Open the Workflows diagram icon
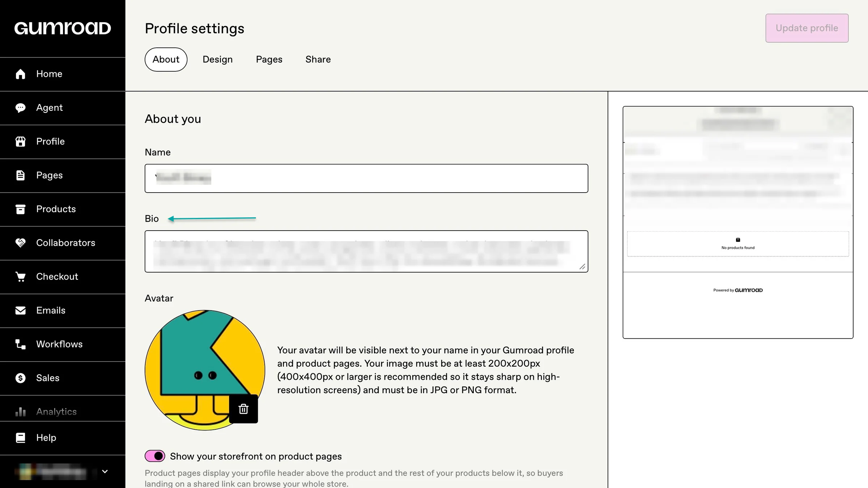 pyautogui.click(x=21, y=344)
